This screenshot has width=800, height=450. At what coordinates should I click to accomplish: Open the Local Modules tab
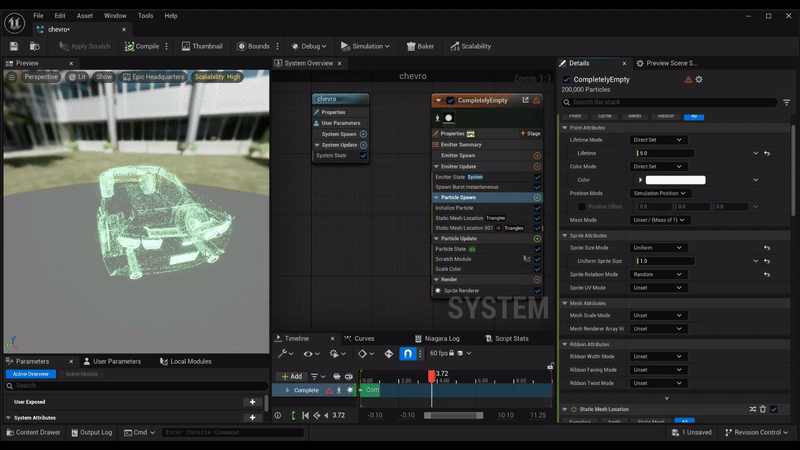[186, 361]
